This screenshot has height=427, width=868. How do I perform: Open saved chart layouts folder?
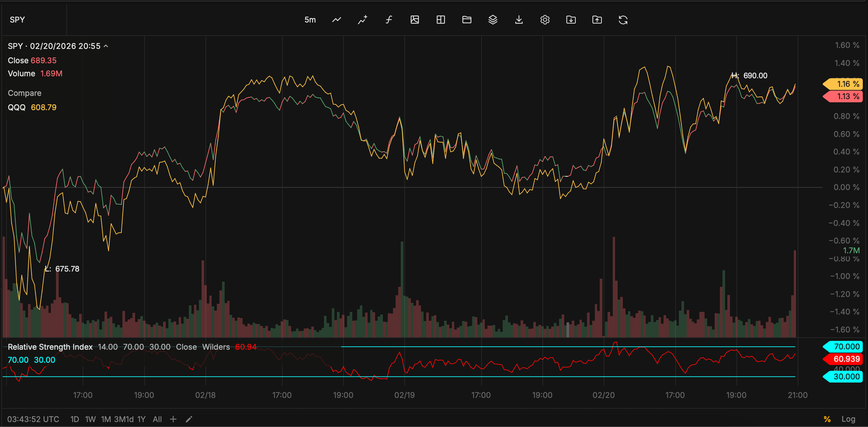467,20
